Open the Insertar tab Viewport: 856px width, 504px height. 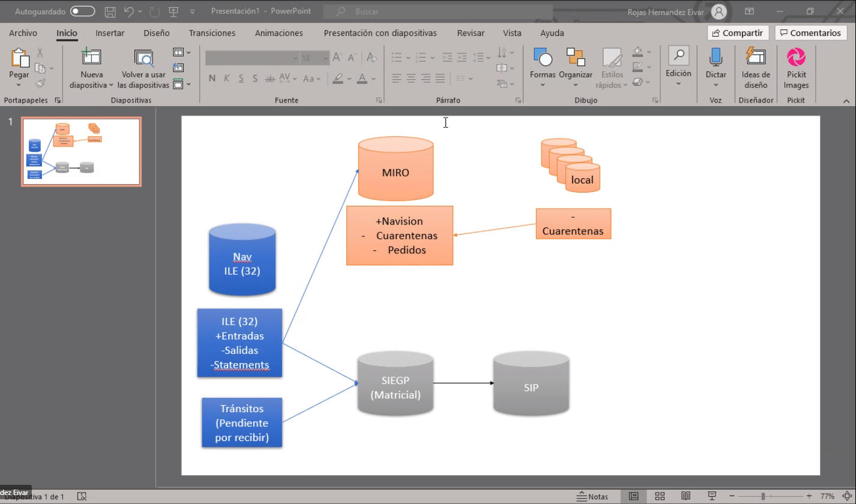110,33
